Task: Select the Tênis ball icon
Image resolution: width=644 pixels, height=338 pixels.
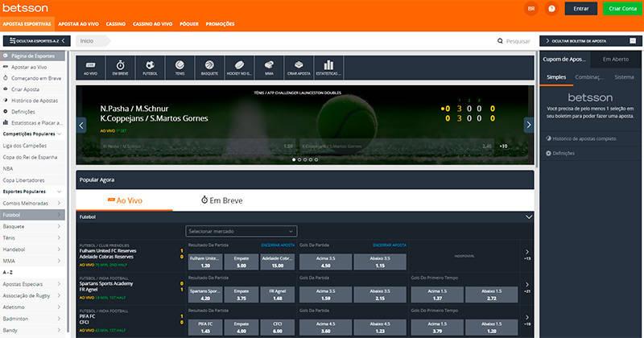Action: click(x=180, y=68)
